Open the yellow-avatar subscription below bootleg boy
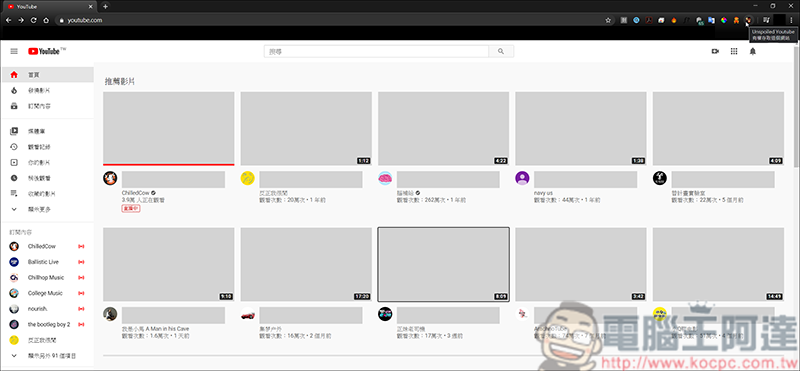Viewport: 800px width, 371px height. 47,340
